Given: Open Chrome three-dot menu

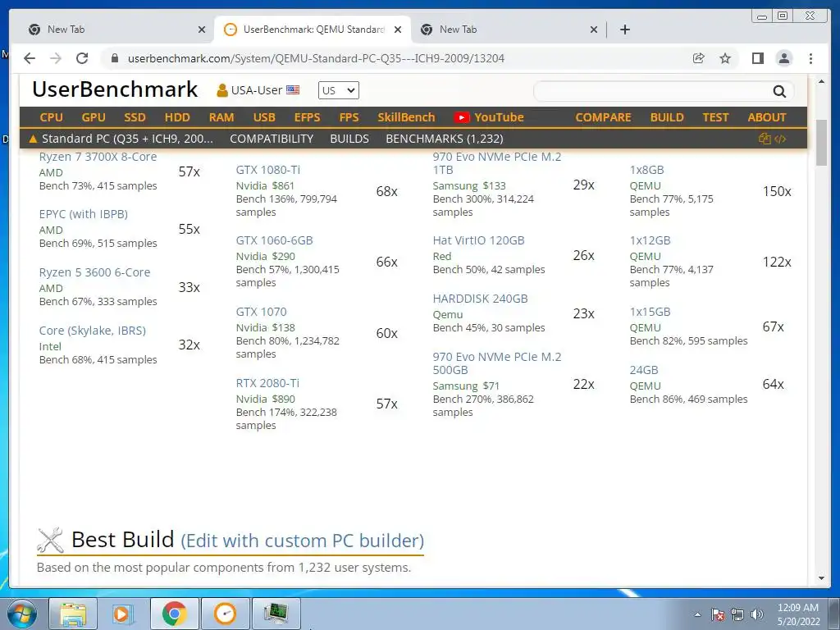Looking at the screenshot, I should 811,58.
